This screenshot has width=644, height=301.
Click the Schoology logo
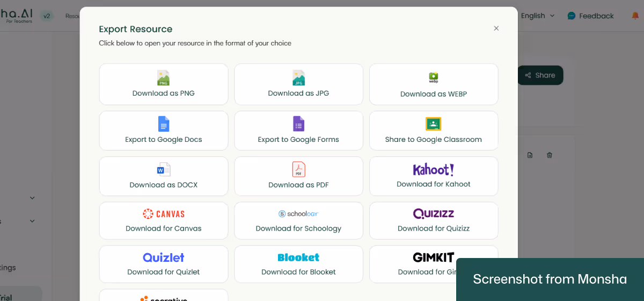click(x=298, y=213)
